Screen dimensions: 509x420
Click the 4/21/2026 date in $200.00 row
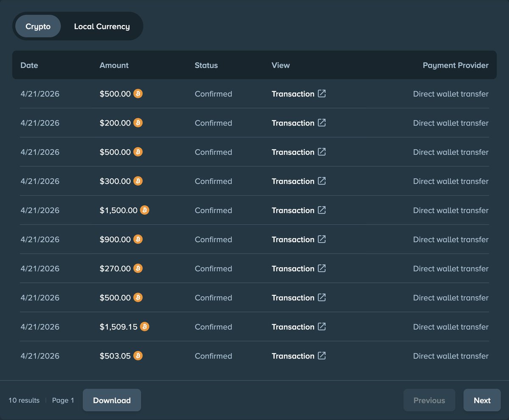pos(40,123)
